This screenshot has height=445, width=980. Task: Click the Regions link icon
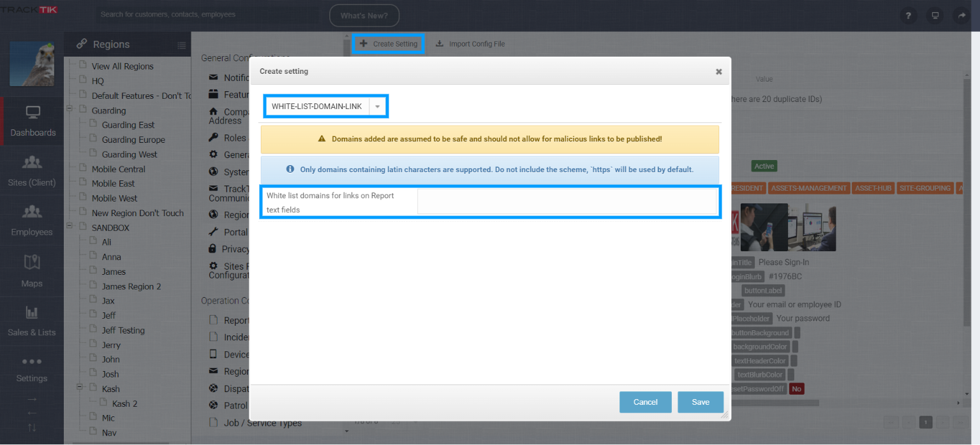pos(82,44)
